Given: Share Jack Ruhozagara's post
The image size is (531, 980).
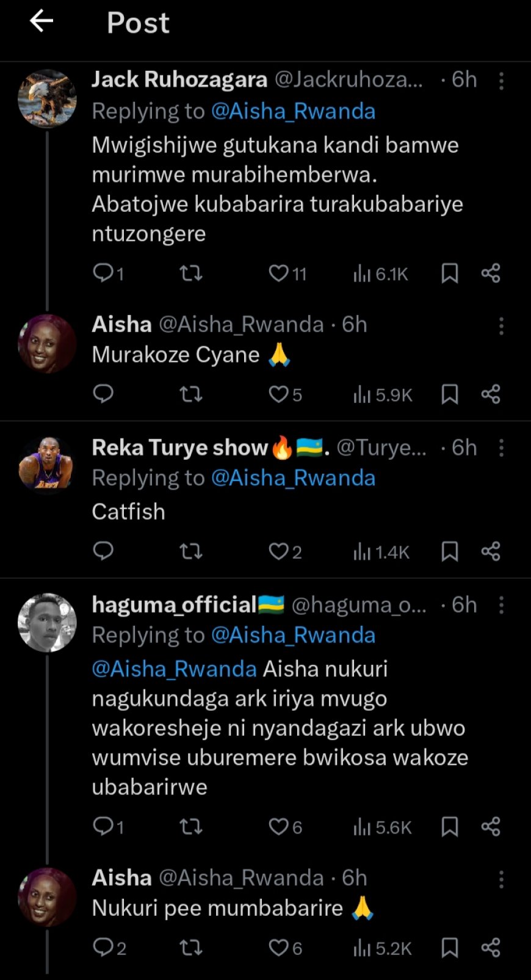Looking at the screenshot, I should pyautogui.click(x=491, y=273).
